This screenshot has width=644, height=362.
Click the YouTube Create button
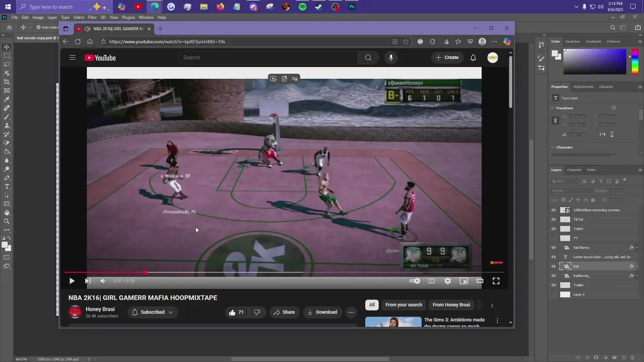447,57
